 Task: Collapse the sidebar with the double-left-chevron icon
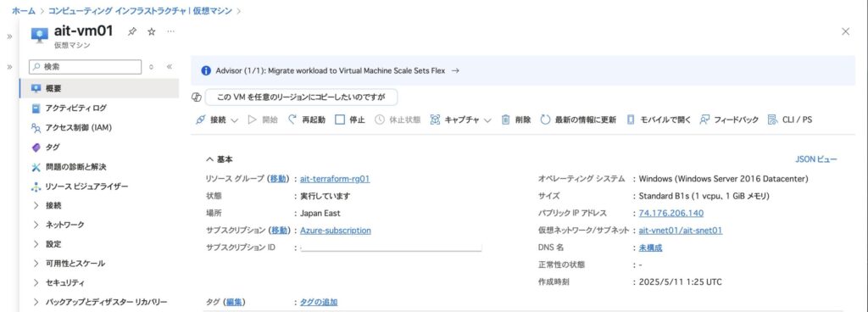(x=170, y=67)
